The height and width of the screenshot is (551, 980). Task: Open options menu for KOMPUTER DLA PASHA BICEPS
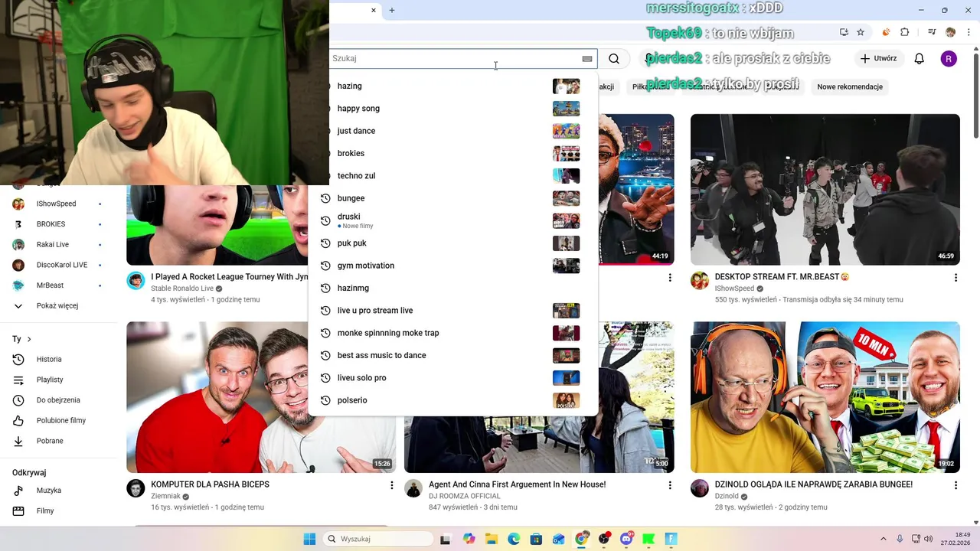coord(391,485)
